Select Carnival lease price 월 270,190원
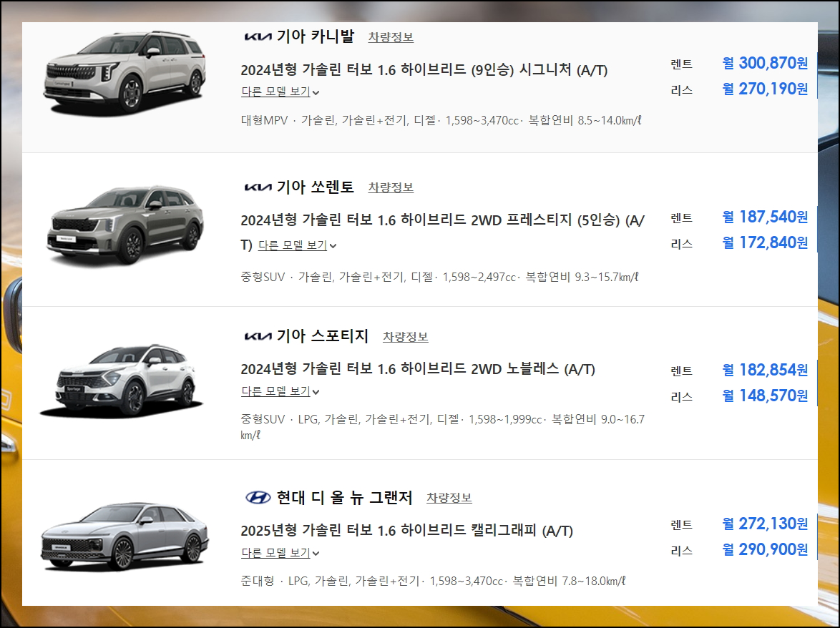 765,89
